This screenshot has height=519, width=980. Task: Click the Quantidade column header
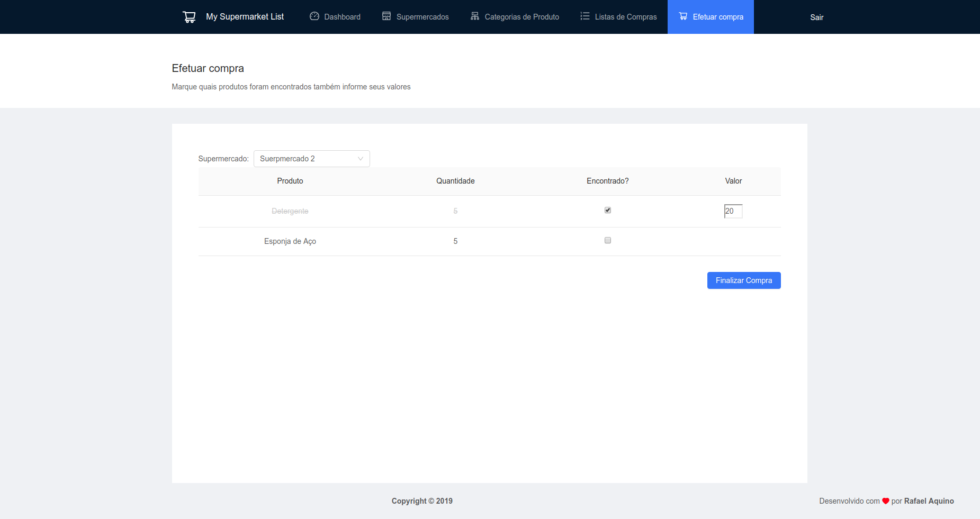coord(455,181)
